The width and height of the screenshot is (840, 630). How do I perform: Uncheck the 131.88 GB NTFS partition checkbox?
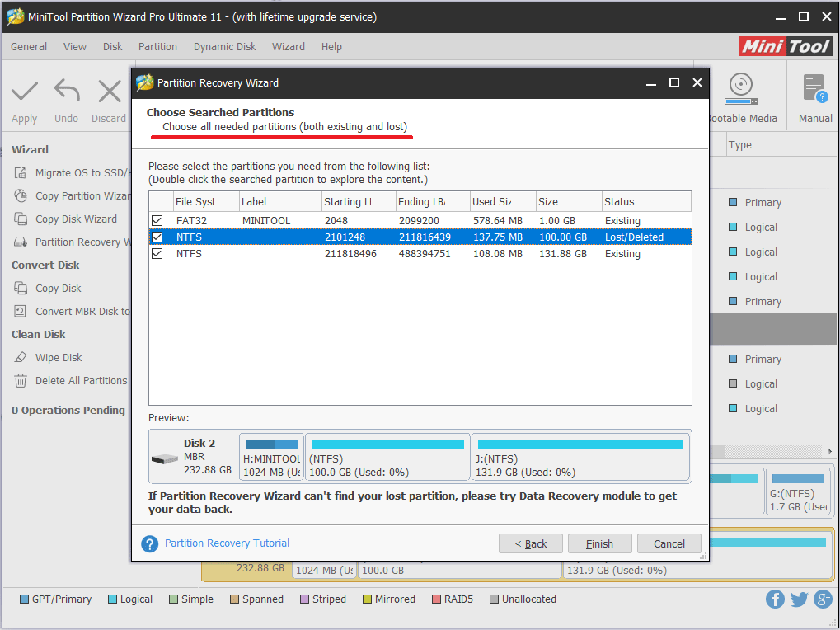tap(157, 253)
